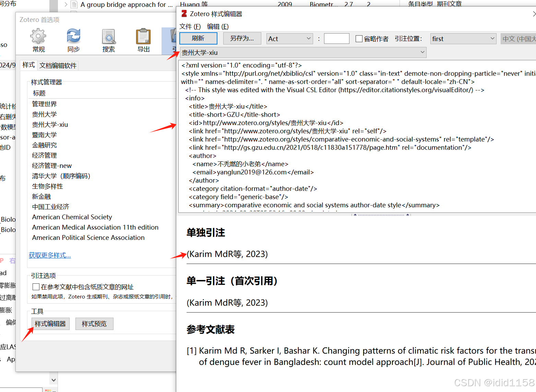Expand the 'A group bridge approach' item row
This screenshot has width=536, height=392.
point(66,4)
